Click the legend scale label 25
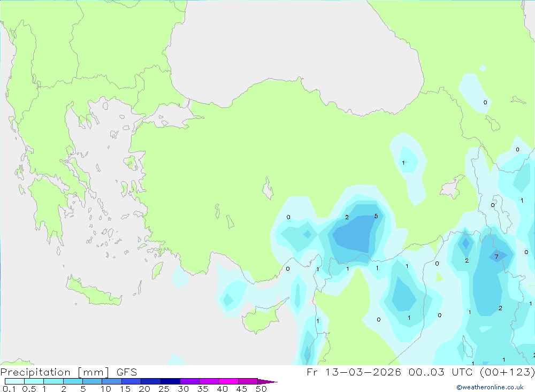 [164, 389]
